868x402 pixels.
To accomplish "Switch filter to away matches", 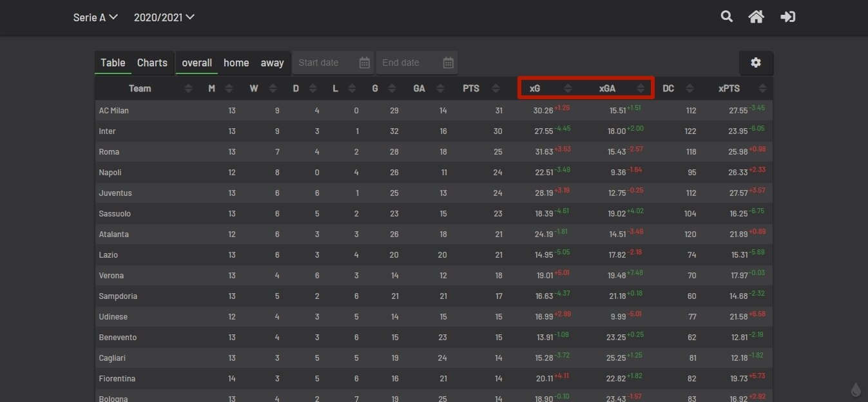I will click(272, 62).
